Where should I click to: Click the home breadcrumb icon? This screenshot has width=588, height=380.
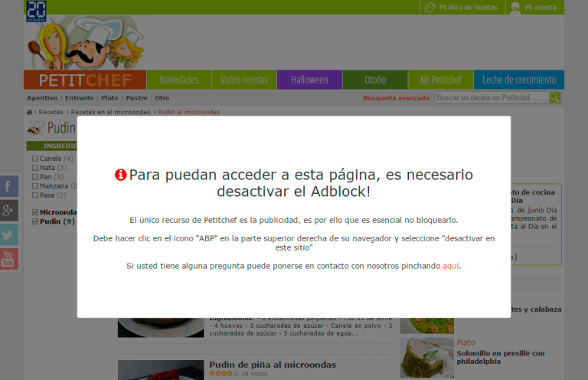pyautogui.click(x=29, y=112)
